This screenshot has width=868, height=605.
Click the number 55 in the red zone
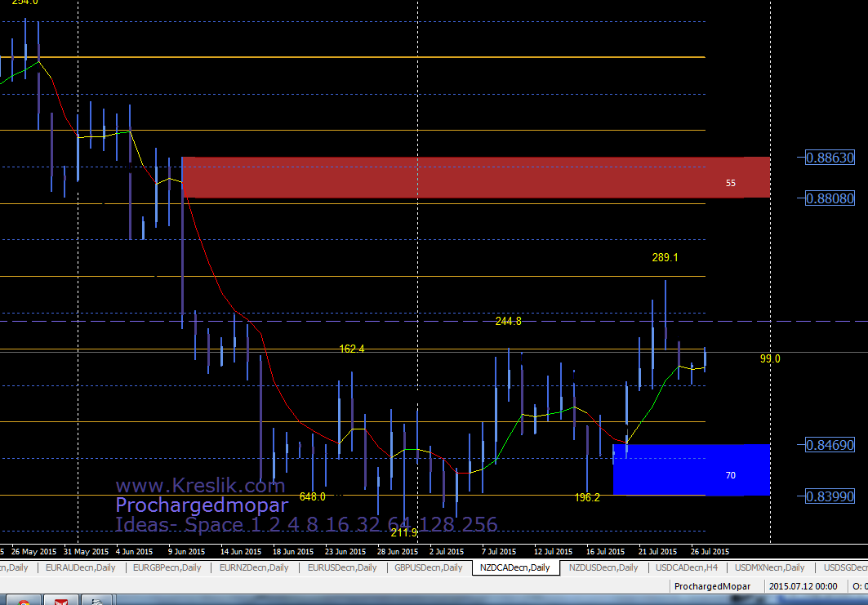tap(731, 183)
